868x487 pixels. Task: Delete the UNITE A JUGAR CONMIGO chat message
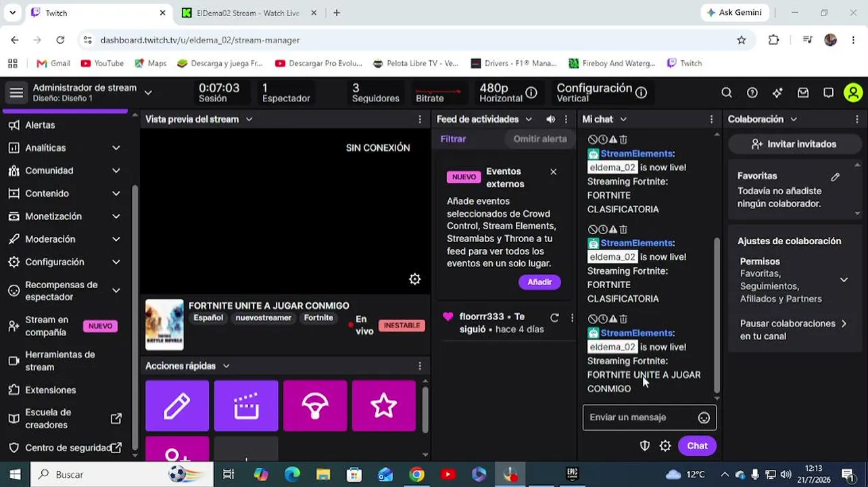623,319
